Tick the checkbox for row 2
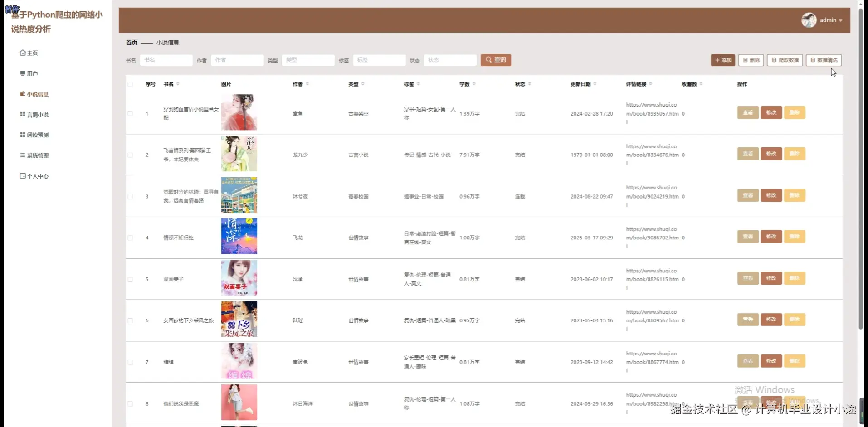 pyautogui.click(x=130, y=155)
